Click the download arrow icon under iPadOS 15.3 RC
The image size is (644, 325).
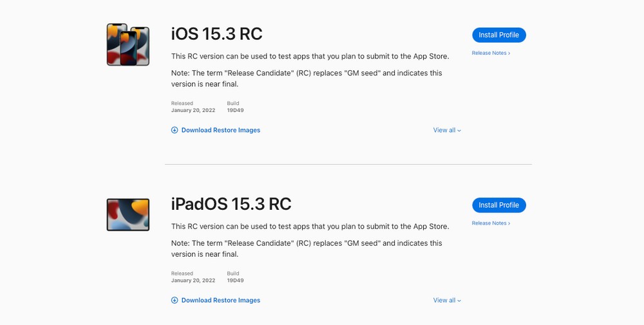175,300
